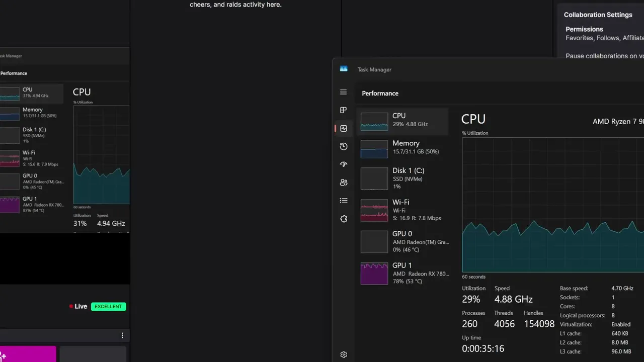This screenshot has height=362, width=644.
Task: Click the EXCELLENT connection quality badge
Action: point(108,306)
